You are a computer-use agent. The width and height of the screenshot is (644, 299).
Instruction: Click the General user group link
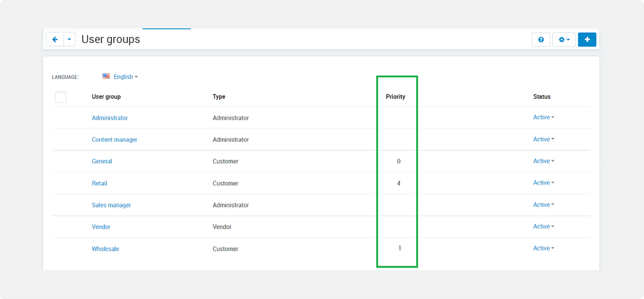[102, 161]
